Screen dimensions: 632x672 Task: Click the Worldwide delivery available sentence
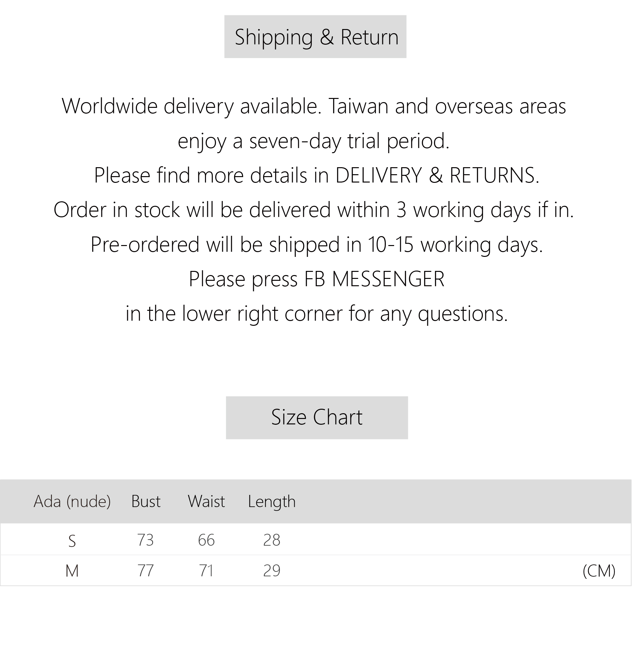[191, 106]
